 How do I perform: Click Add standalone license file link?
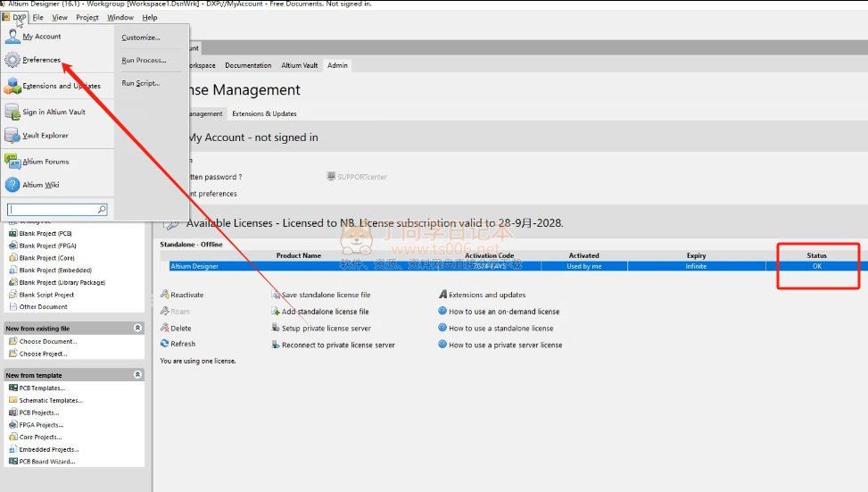(x=325, y=312)
